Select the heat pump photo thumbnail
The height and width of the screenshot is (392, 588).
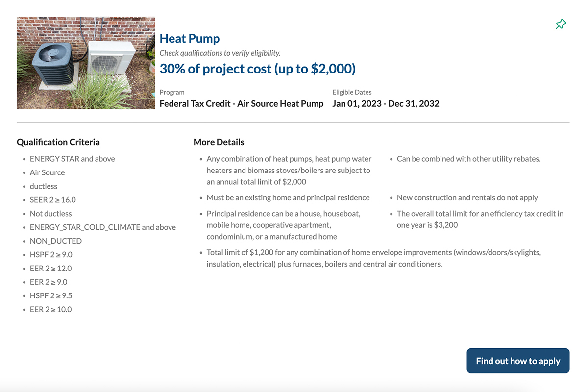(86, 63)
